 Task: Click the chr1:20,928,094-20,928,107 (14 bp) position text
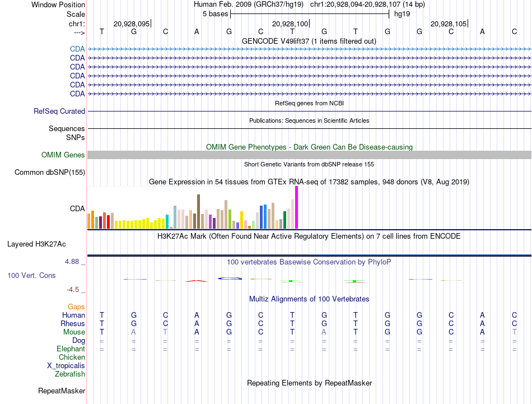(367, 4)
